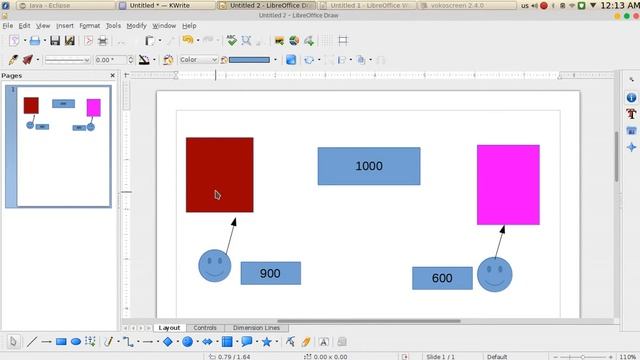Open the sidebar Styles and Formatting panel
Screen dimensions: 640x360
pos(631,114)
